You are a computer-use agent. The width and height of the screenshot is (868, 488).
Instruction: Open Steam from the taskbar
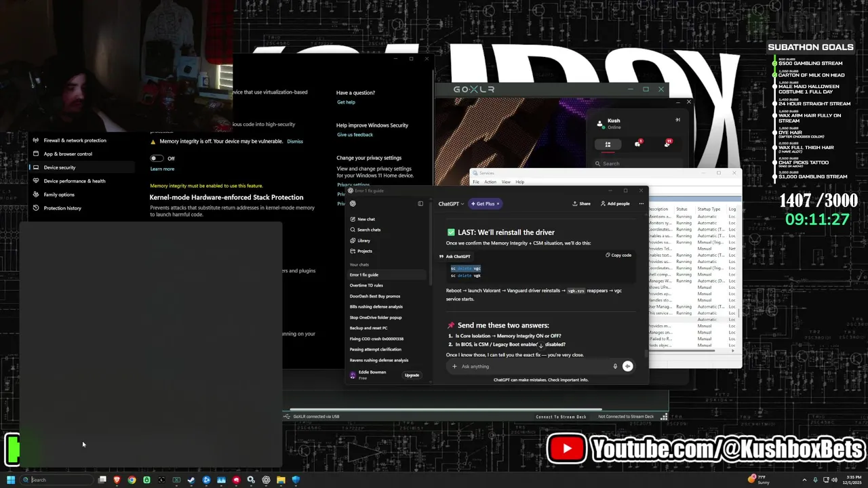click(x=191, y=480)
